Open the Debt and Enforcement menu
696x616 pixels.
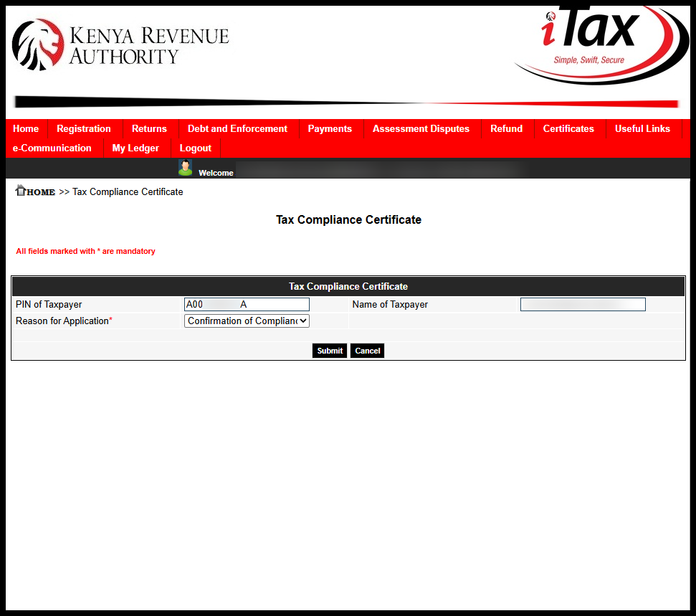(x=237, y=129)
